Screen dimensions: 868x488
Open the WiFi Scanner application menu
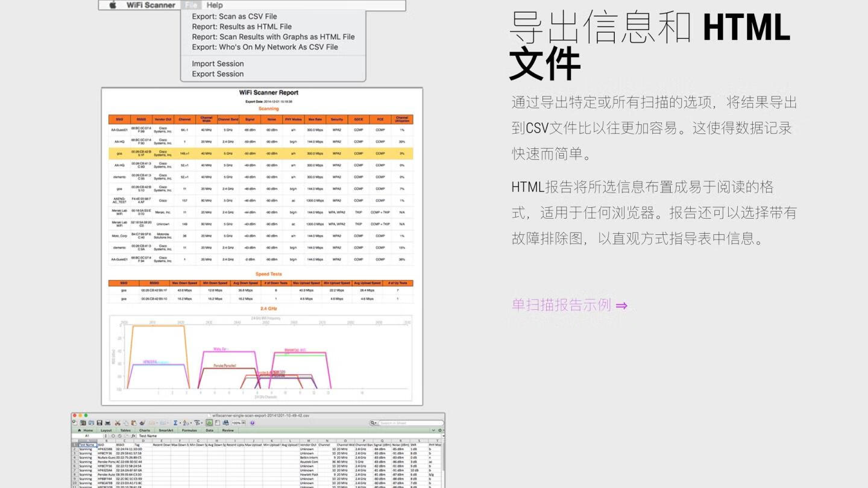[x=151, y=5]
